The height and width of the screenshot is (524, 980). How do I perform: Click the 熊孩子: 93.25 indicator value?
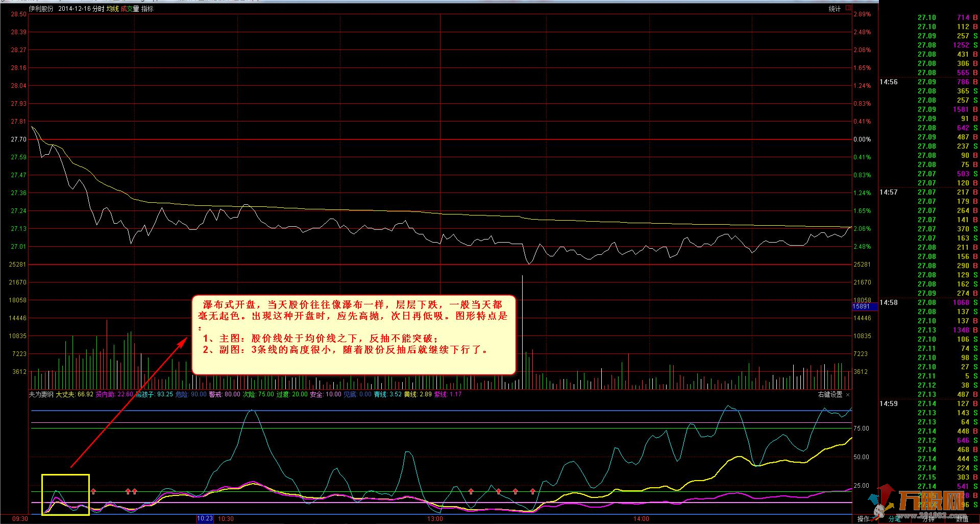pos(154,394)
